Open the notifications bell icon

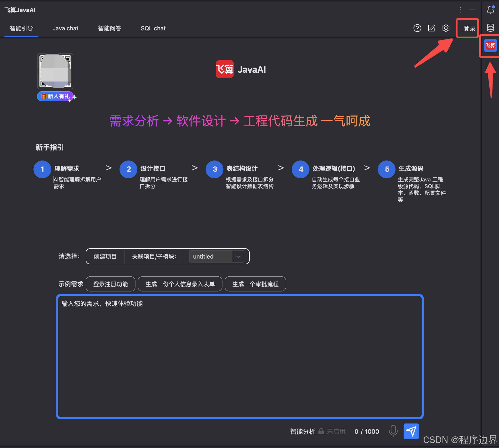click(x=490, y=10)
